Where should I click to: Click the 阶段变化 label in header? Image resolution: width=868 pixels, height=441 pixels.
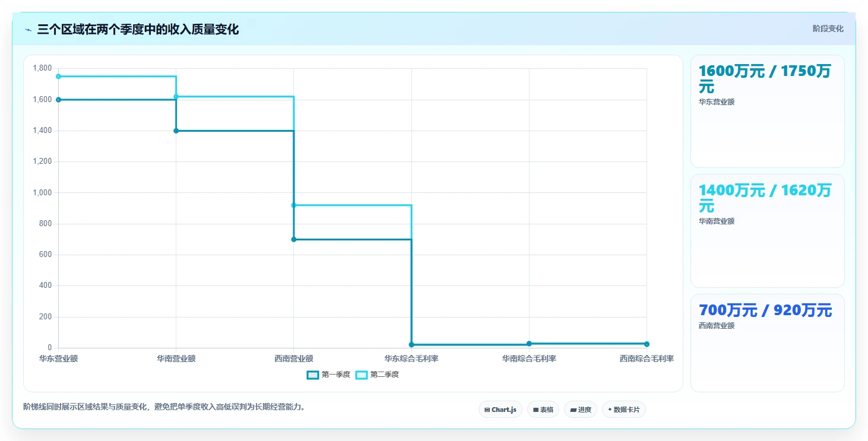pyautogui.click(x=828, y=28)
